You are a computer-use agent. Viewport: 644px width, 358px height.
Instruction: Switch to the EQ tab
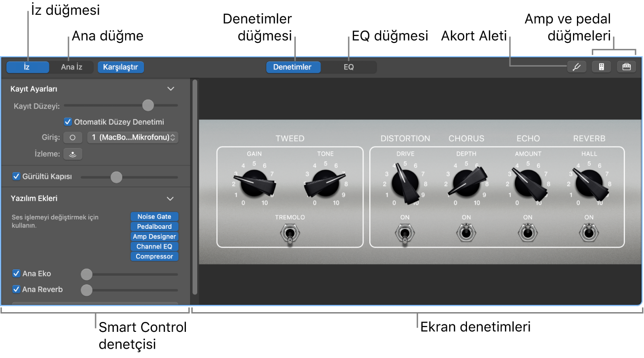pos(348,67)
